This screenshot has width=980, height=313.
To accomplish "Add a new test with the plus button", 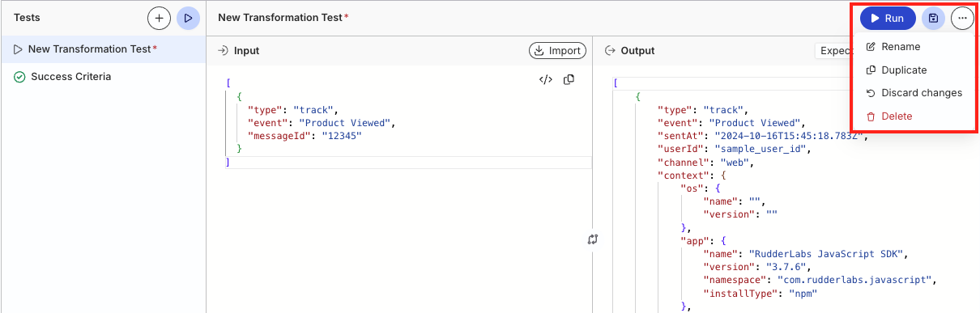I will pyautogui.click(x=159, y=17).
